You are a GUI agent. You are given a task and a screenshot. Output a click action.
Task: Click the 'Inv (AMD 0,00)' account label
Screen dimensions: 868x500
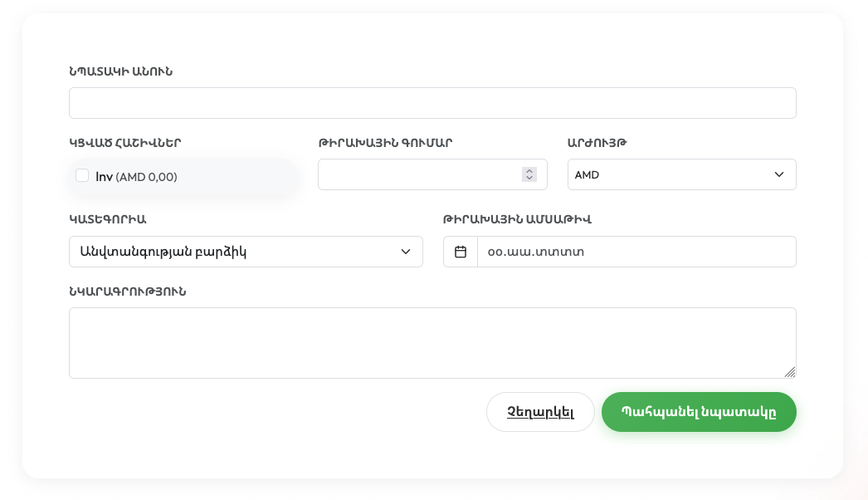tap(136, 177)
